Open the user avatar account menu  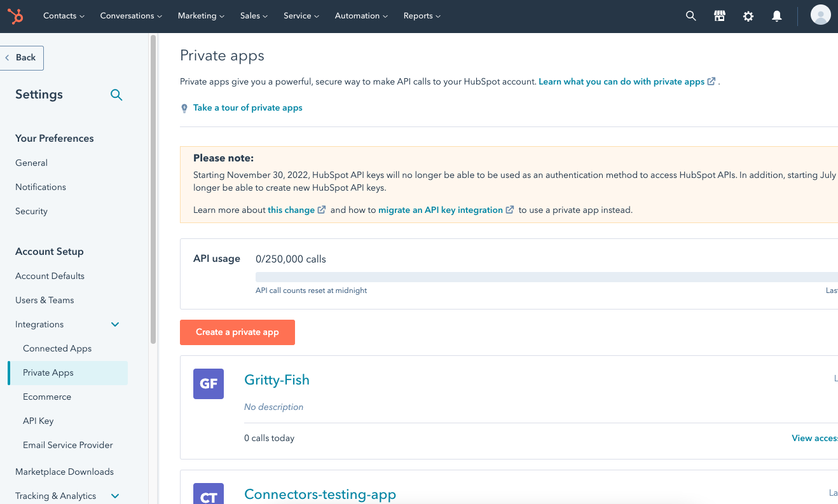coord(821,15)
